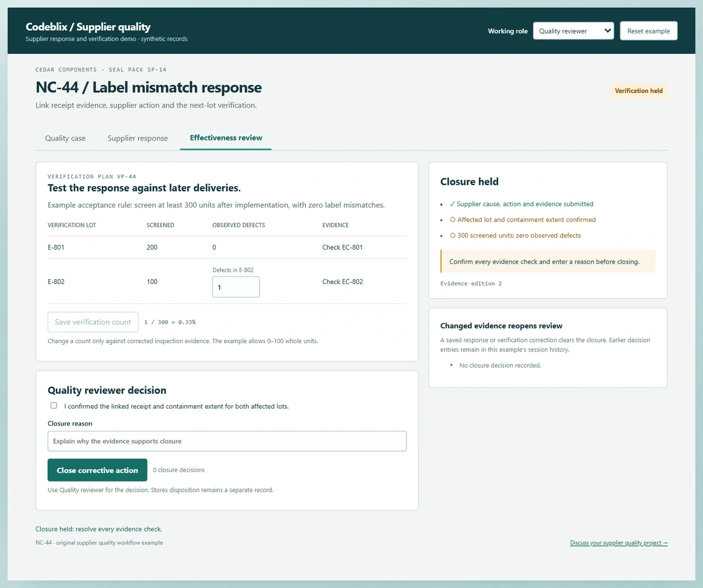Switch to the Quality case tab
703x588 pixels.
point(65,138)
